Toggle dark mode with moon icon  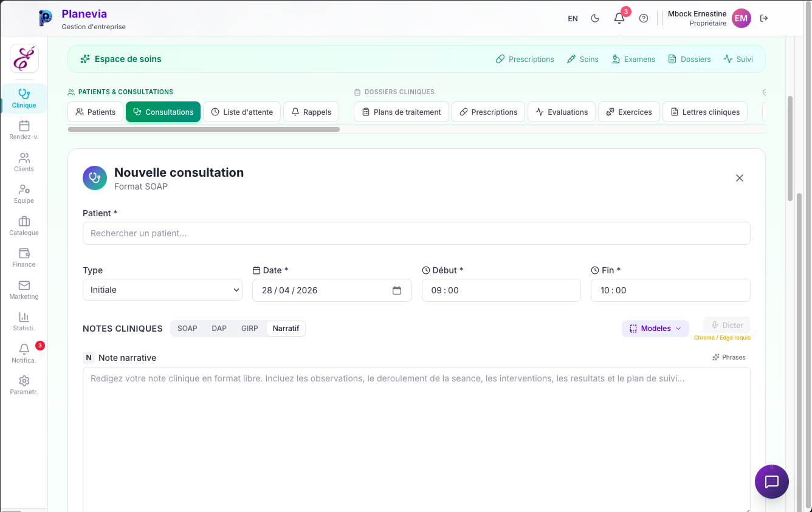595,18
